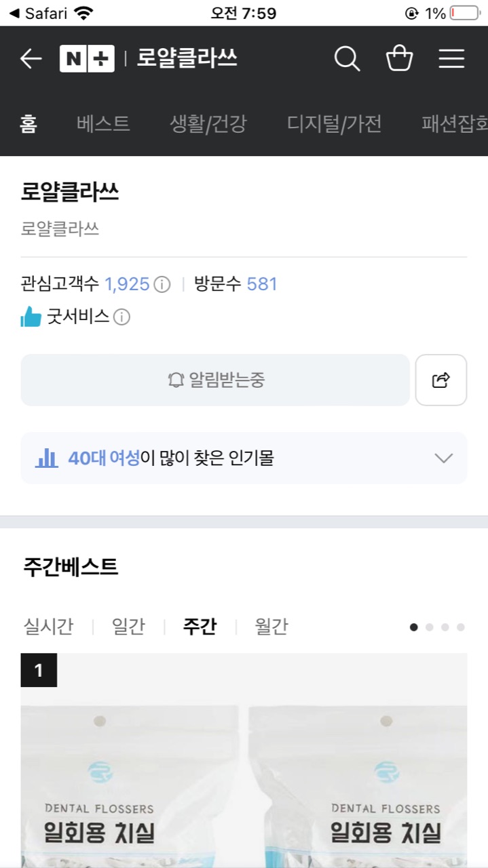Select the 일간 ranking period

pyautogui.click(x=128, y=626)
